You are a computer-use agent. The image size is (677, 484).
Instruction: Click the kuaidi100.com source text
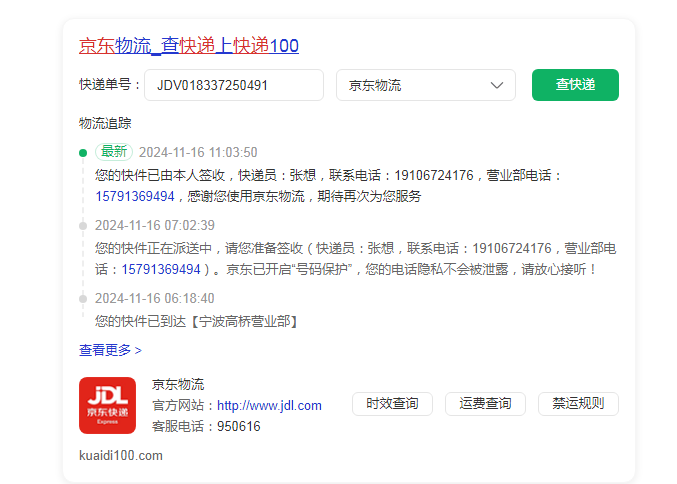[x=121, y=456]
